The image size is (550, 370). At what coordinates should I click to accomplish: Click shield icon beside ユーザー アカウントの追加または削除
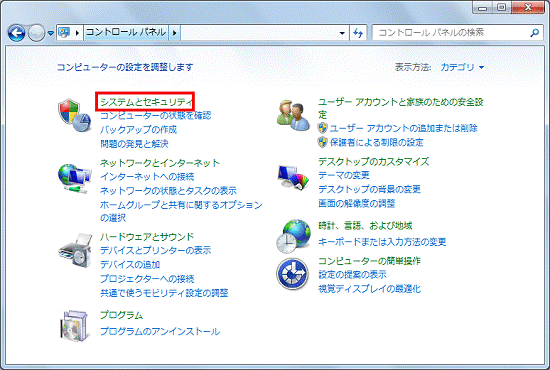pos(322,128)
